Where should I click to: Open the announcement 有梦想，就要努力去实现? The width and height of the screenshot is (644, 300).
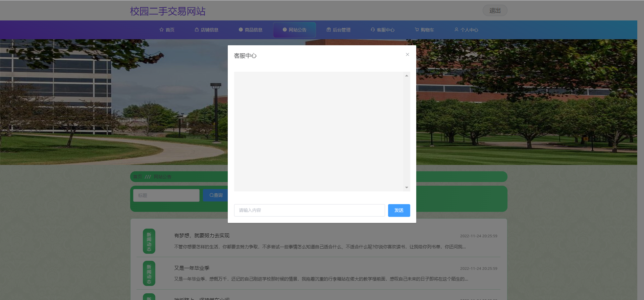tap(202, 236)
